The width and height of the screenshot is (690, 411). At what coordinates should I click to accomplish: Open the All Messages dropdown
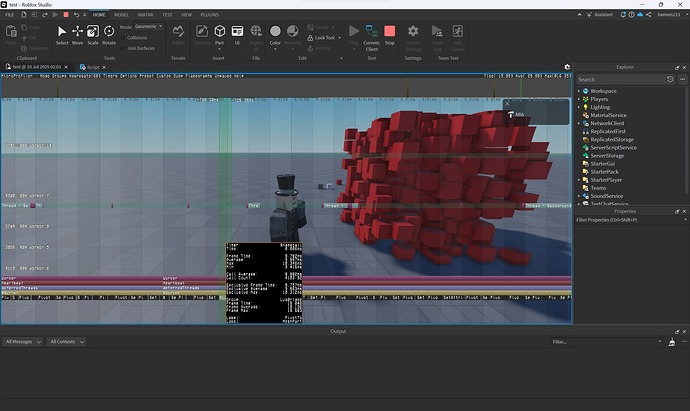(x=22, y=342)
